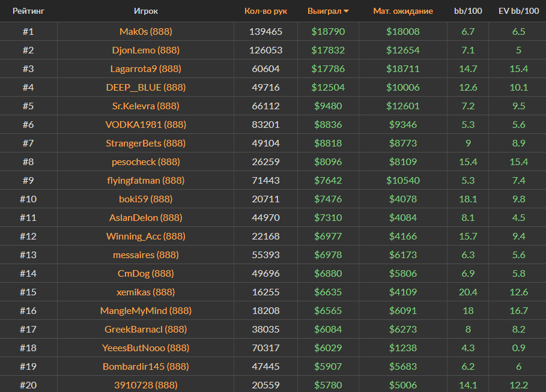Image resolution: width=546 pixels, height=392 pixels.
Task: Sort by Мат. ожидание column header
Action: coord(402,11)
